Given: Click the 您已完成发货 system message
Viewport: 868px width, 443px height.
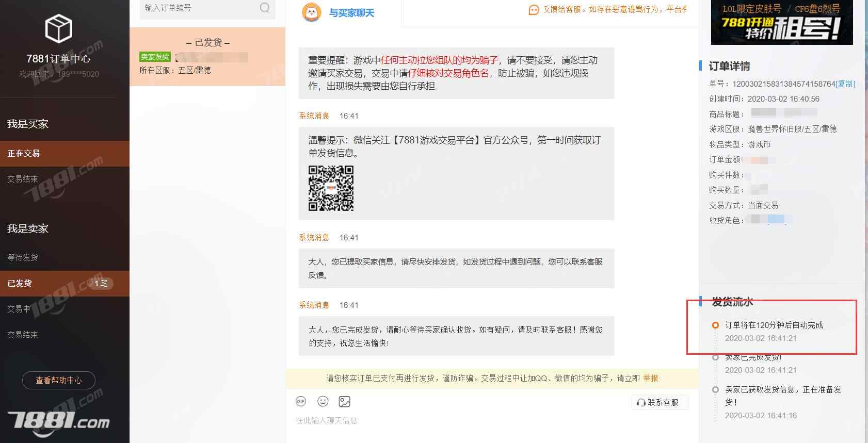Looking at the screenshot, I should tap(456, 336).
